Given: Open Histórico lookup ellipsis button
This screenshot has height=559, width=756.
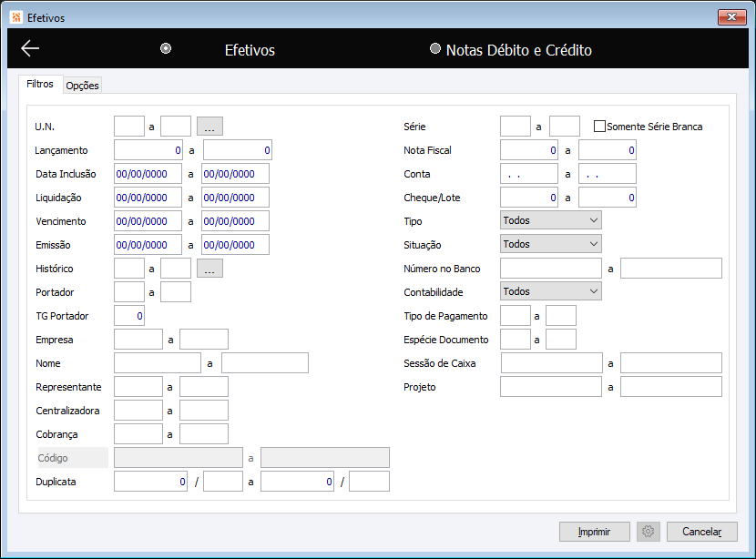Looking at the screenshot, I should (x=209, y=269).
